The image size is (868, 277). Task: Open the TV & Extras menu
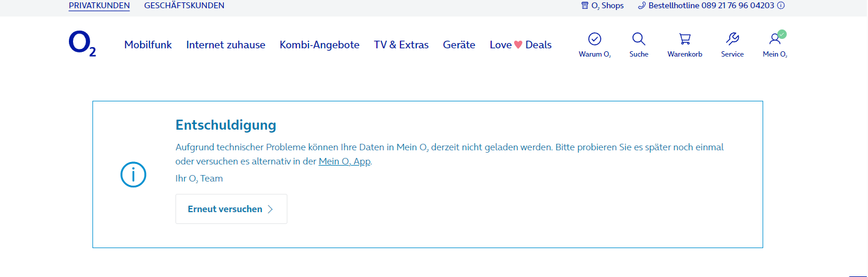(401, 45)
